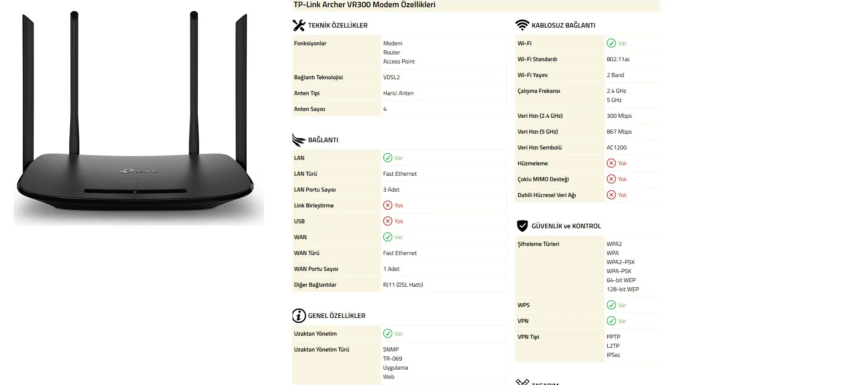Screen dimensions: 868x385
Task: Click the Uygulama value
Action: tap(395, 368)
